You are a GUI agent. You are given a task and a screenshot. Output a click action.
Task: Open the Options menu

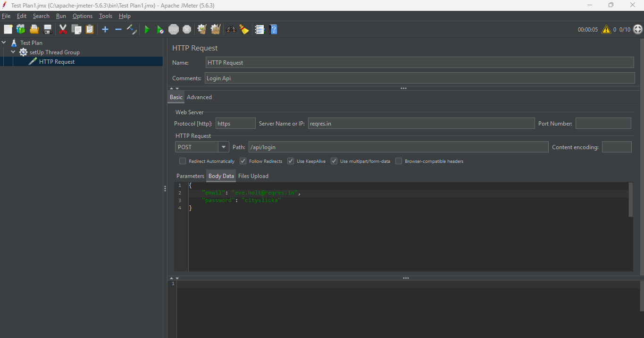pyautogui.click(x=83, y=16)
